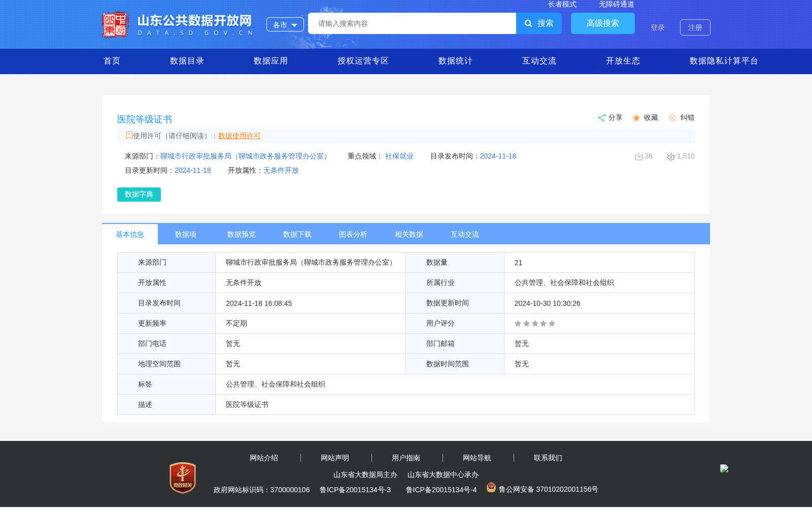The image size is (812, 508).
Task: Focus the search content input field
Action: pyautogui.click(x=412, y=23)
